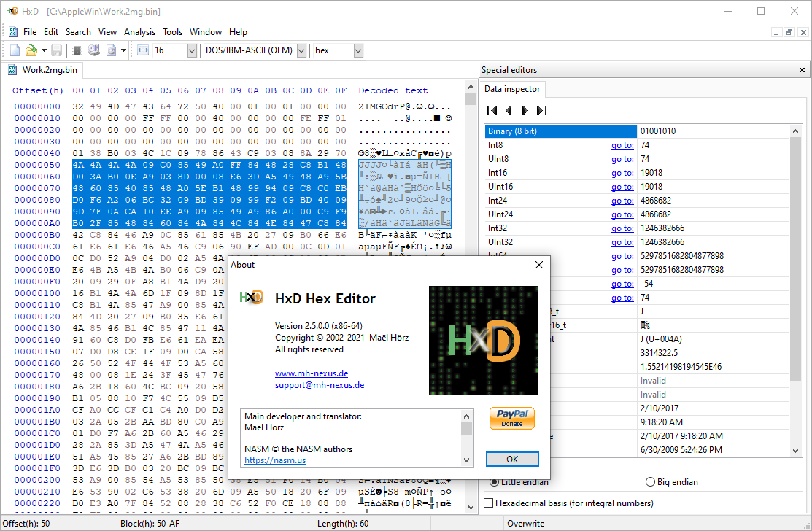Open the Search menu

(78, 32)
